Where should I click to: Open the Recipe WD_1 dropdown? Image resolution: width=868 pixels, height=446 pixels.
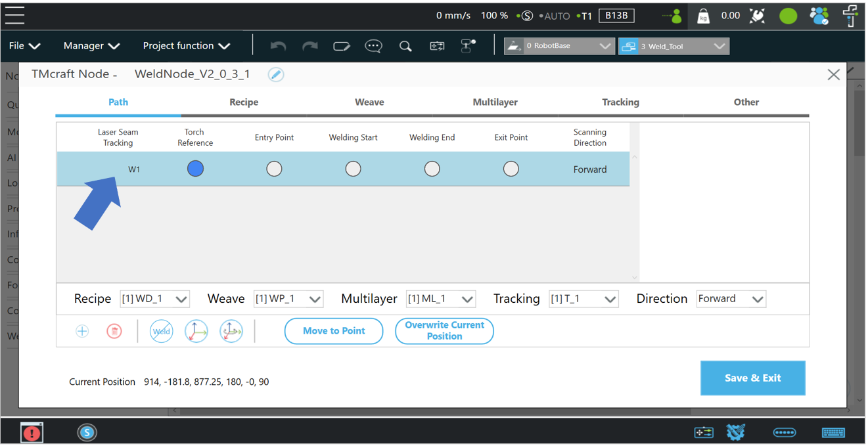click(154, 299)
